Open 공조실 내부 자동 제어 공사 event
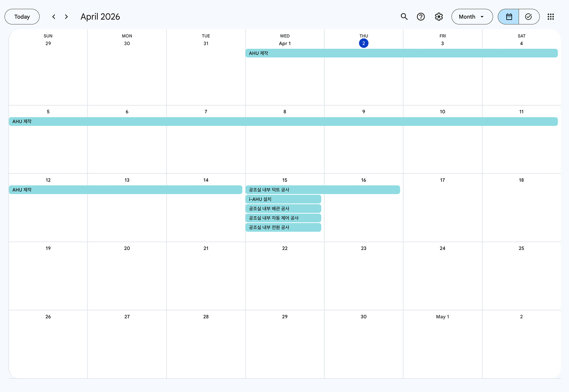The width and height of the screenshot is (569, 392). (x=283, y=218)
